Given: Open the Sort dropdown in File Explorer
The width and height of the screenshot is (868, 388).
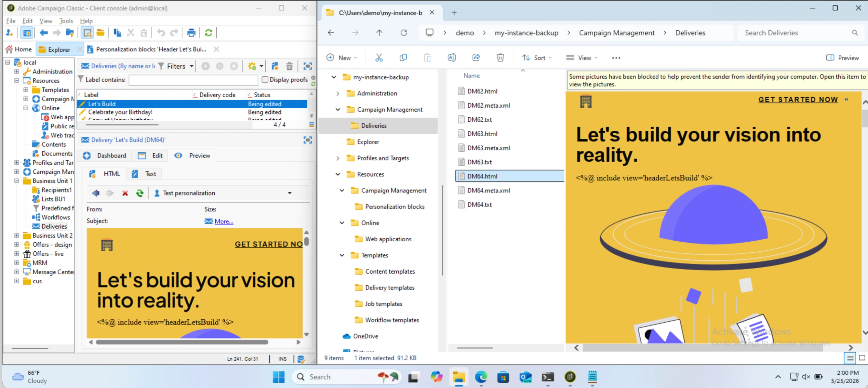Looking at the screenshot, I should 536,58.
